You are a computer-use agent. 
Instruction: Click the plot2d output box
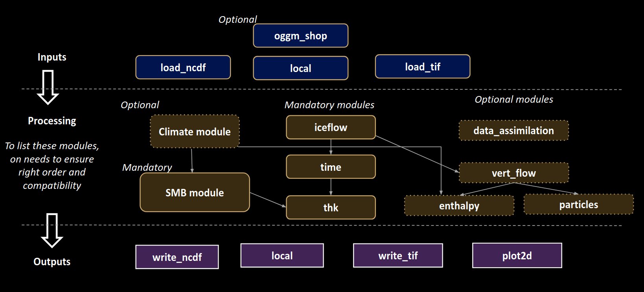[x=517, y=255]
